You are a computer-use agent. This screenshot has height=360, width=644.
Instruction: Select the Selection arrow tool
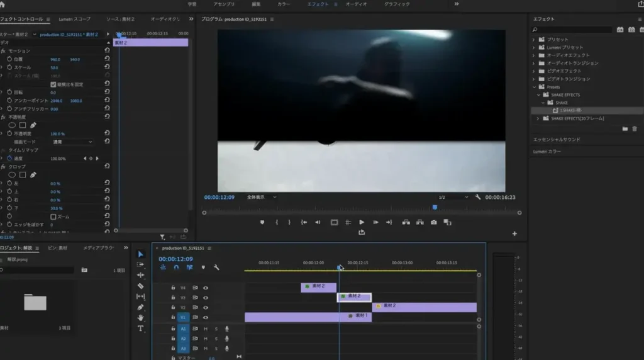click(x=140, y=254)
